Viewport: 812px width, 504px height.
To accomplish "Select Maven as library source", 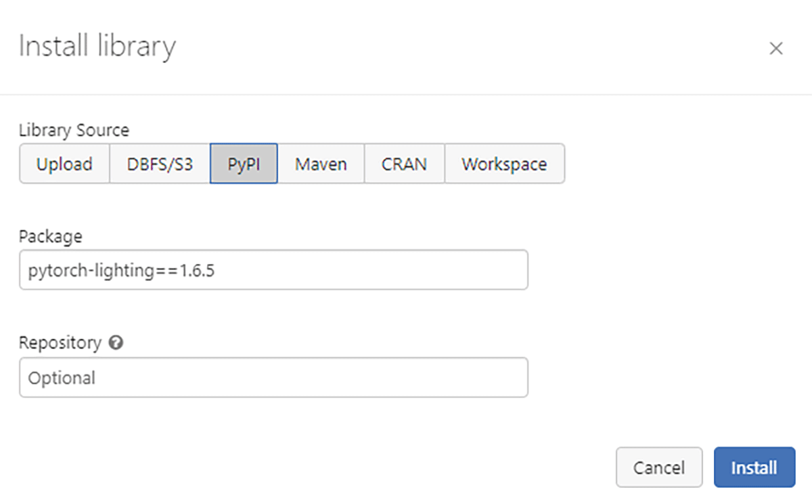I will click(321, 164).
